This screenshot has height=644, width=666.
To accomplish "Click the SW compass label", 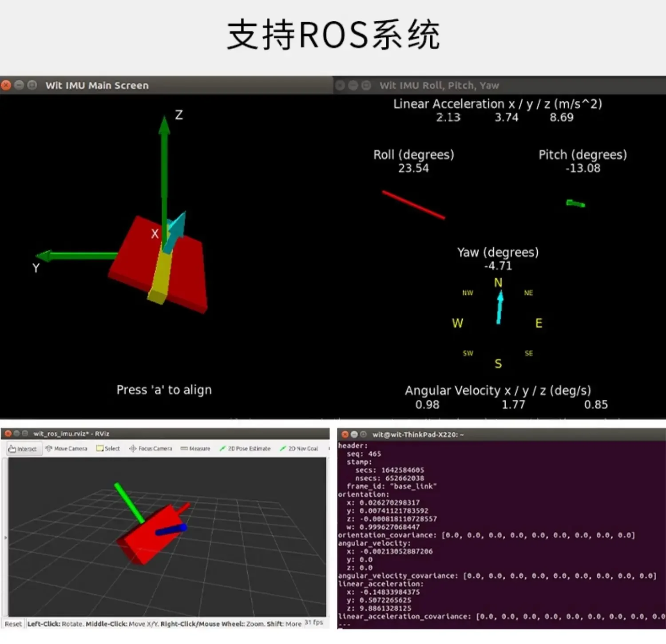I will click(468, 353).
